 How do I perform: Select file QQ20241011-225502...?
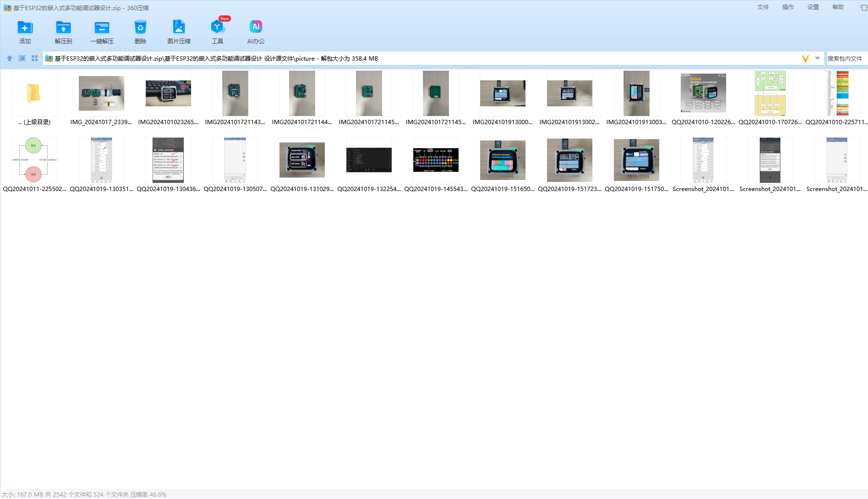tap(34, 165)
